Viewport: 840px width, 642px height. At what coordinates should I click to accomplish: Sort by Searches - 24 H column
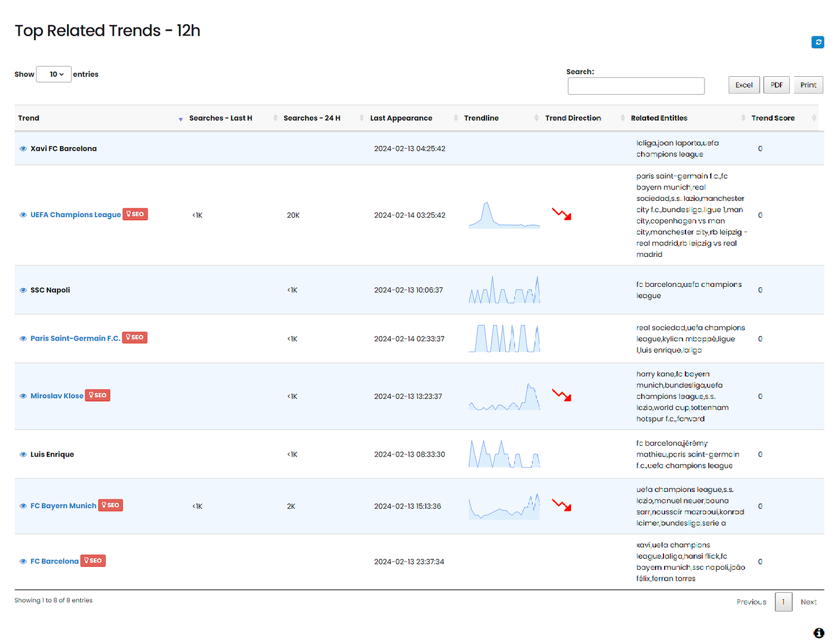[323, 118]
